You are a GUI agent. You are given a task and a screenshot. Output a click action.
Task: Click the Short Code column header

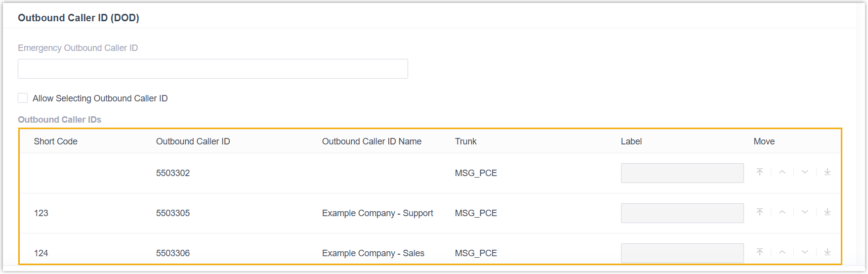coord(55,141)
